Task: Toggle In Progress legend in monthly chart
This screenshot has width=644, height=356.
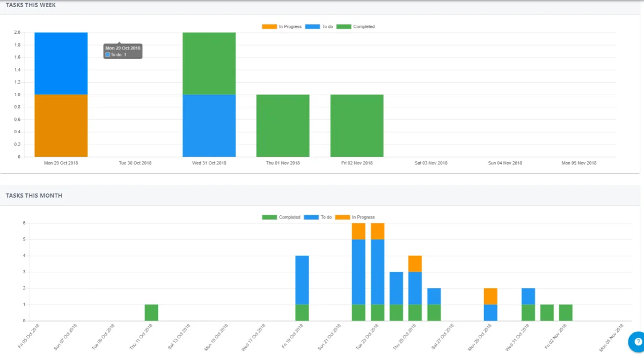Action: pos(355,217)
